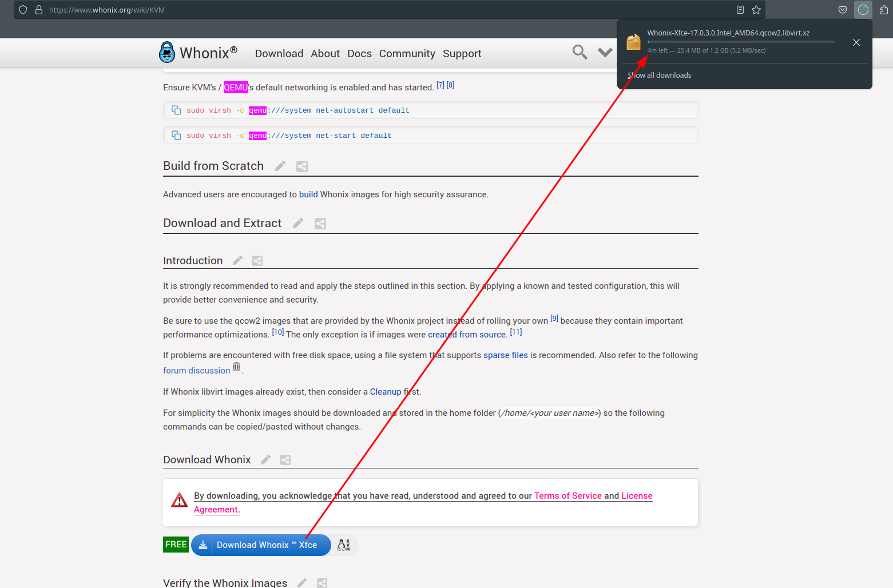Screen dimensions: 893x588
Task: Copy the net-autostart default command
Action: click(176, 110)
